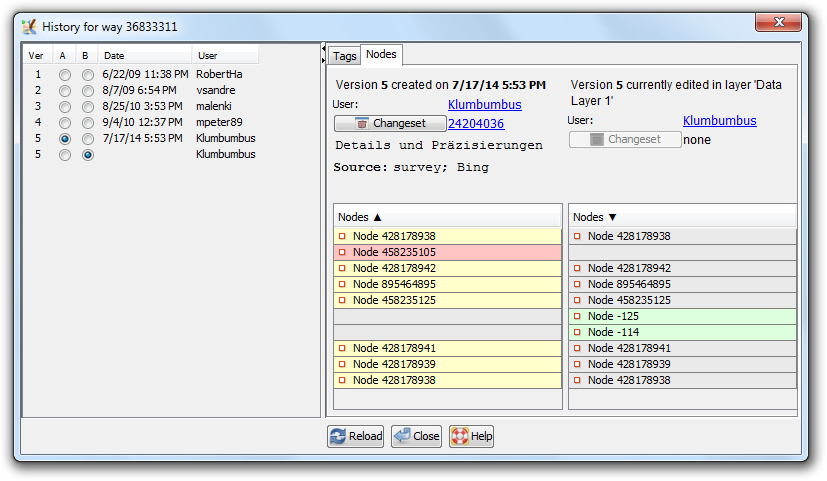
Task: Select radio A for version 1
Action: tap(65, 74)
